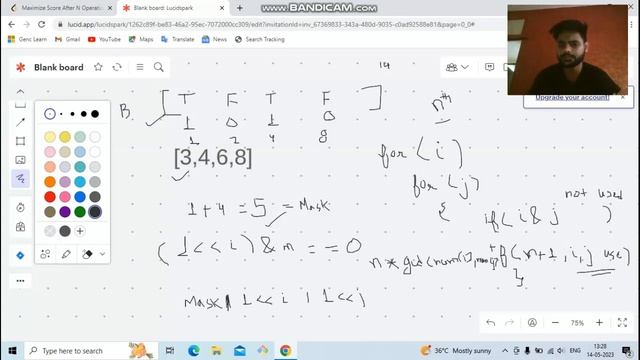Select the pen drawing mode
The image size is (640, 360).
(66, 254)
